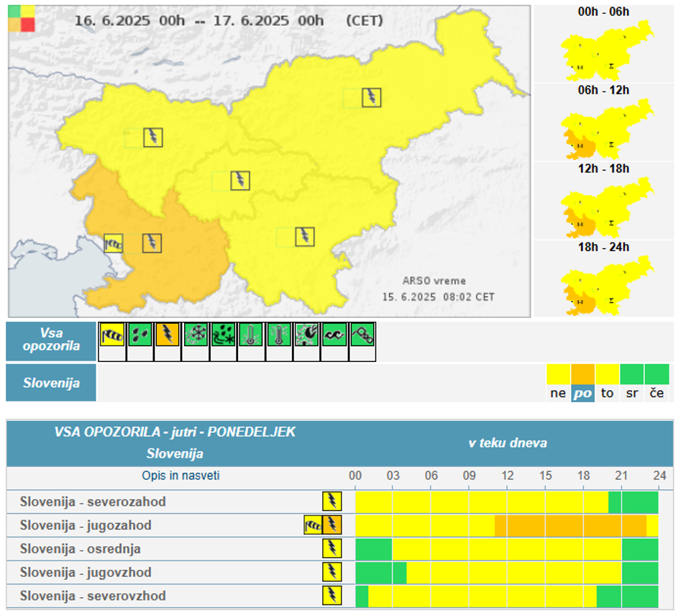
Task: Switch to the 'ne' day tab
Action: pyautogui.click(x=558, y=393)
